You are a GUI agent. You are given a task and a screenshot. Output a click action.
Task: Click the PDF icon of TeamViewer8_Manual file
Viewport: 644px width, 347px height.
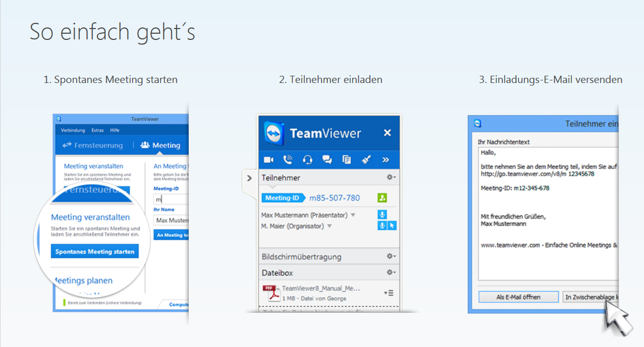click(270, 293)
